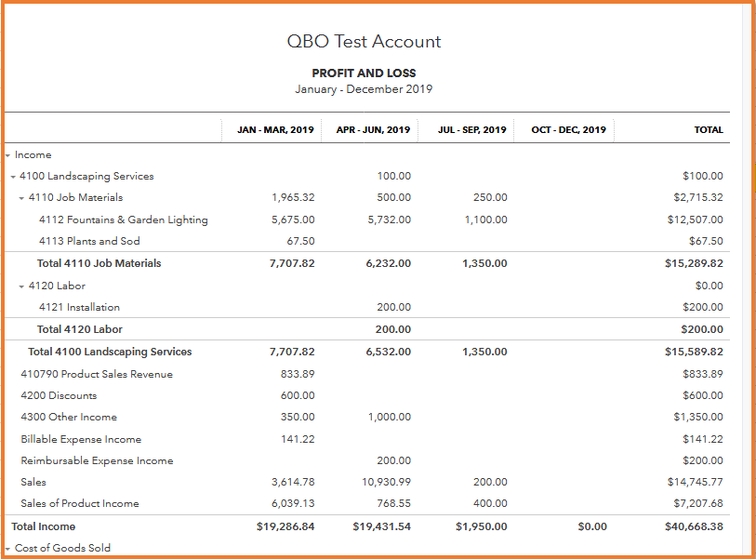This screenshot has width=756, height=559.
Task: Click the 4121 Installation row label
Action: (79, 307)
